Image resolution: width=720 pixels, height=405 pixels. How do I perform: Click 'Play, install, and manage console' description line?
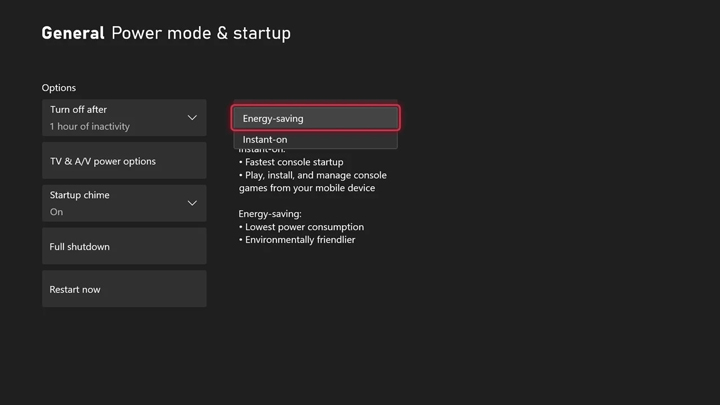click(313, 175)
